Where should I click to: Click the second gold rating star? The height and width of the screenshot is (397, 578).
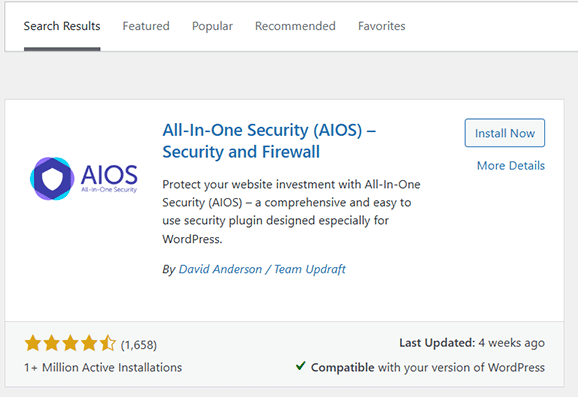click(x=52, y=343)
